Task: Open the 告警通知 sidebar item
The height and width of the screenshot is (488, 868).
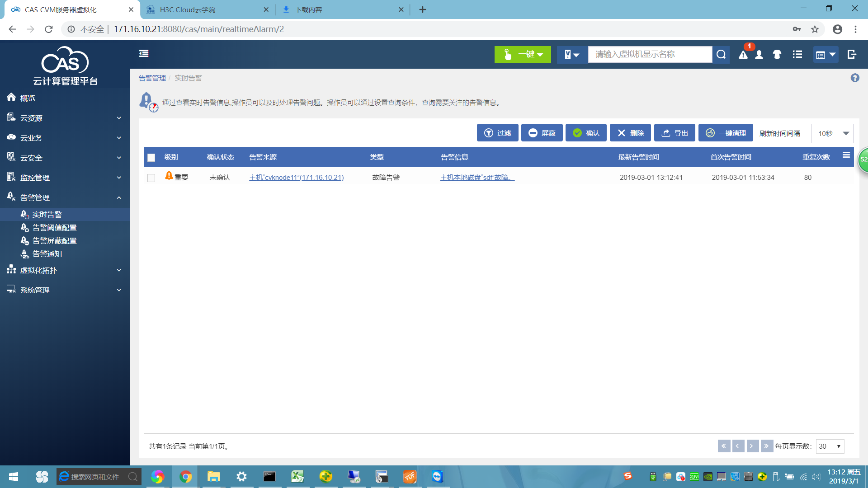Action: (47, 254)
